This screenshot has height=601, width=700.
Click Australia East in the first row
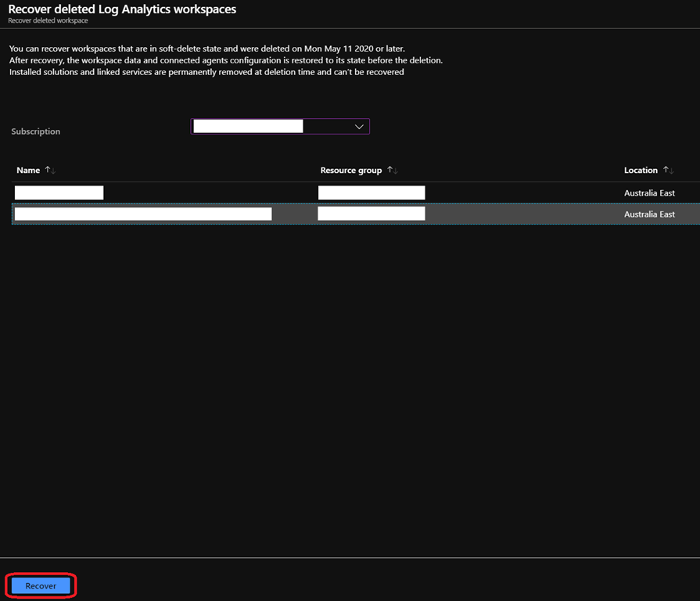coord(649,193)
